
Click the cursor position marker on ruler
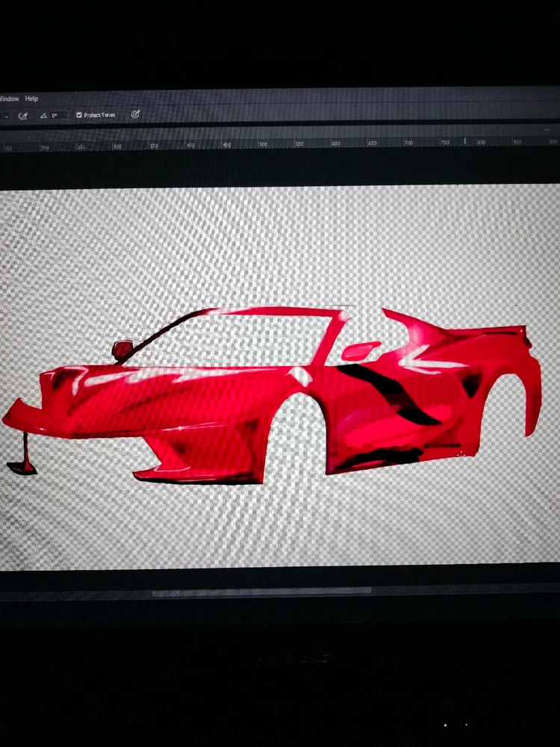(x=464, y=140)
